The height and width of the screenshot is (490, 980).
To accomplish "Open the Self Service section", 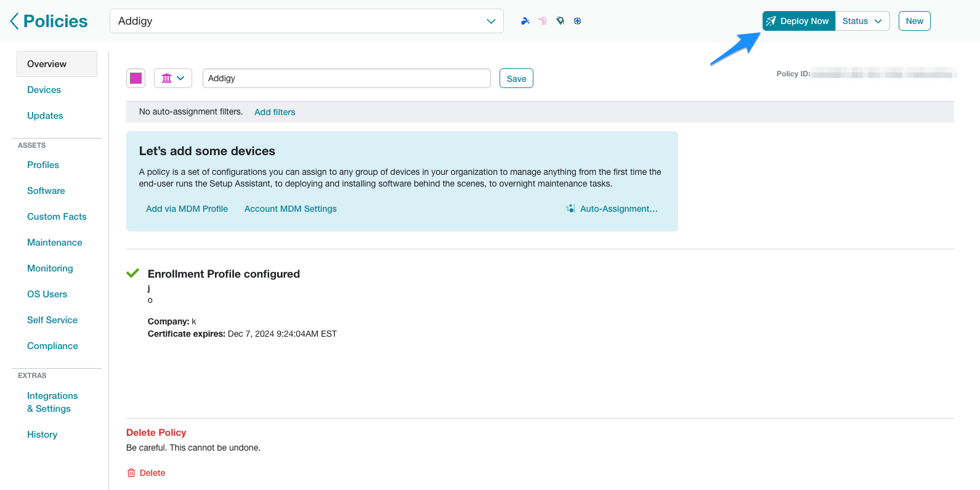I will (x=52, y=320).
